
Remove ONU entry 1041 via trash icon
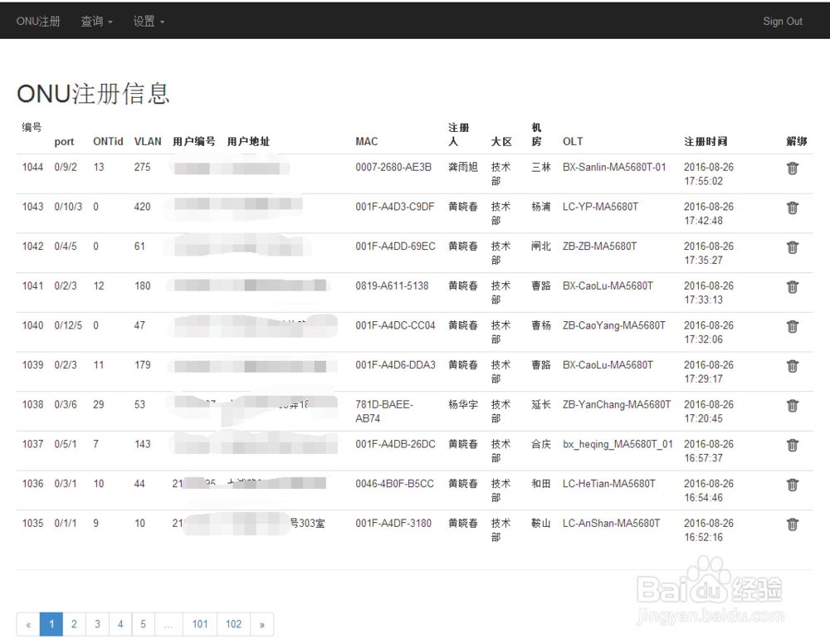tap(793, 287)
